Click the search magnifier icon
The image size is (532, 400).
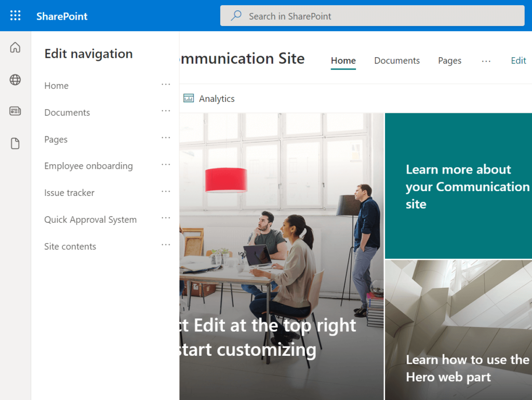pos(236,16)
